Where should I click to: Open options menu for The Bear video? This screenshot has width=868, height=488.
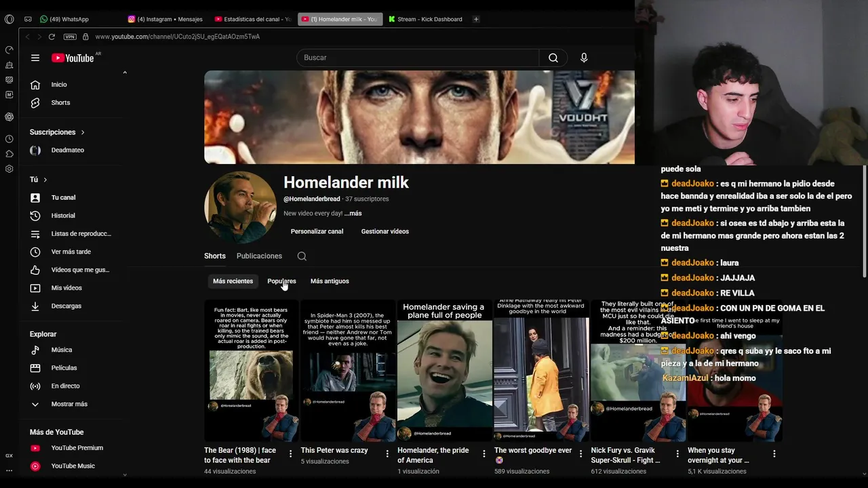(290, 453)
